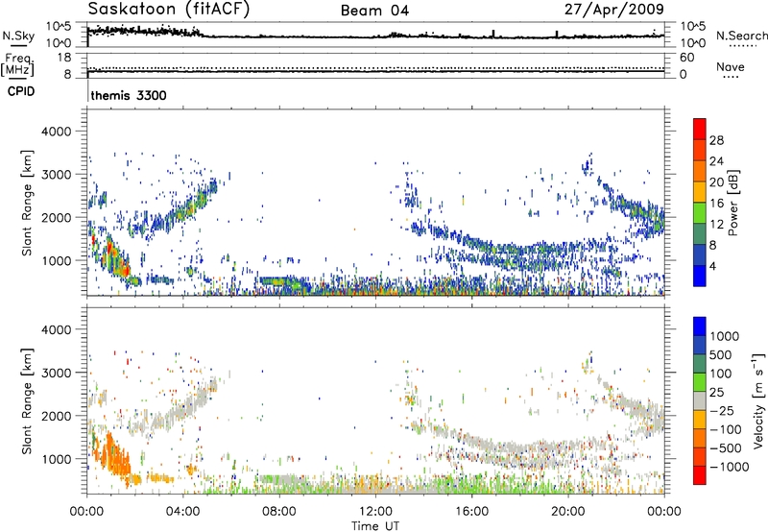Click the "16:00" time tick label

tap(471, 512)
